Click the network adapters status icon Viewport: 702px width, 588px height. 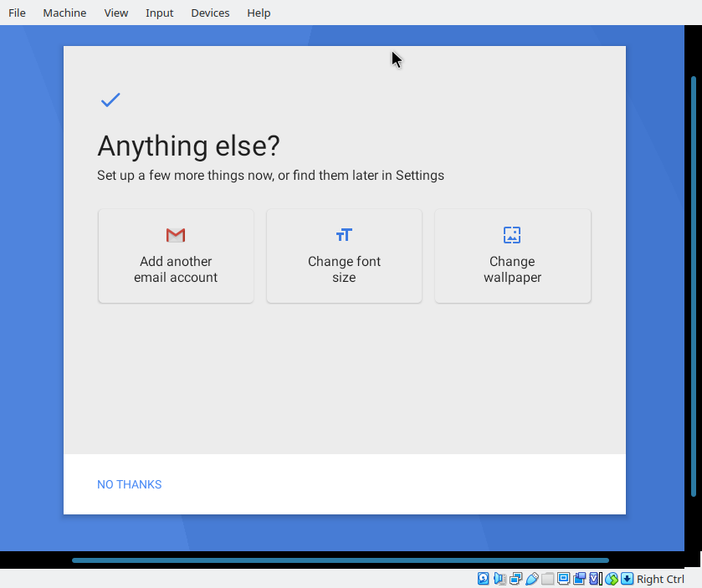[515, 579]
